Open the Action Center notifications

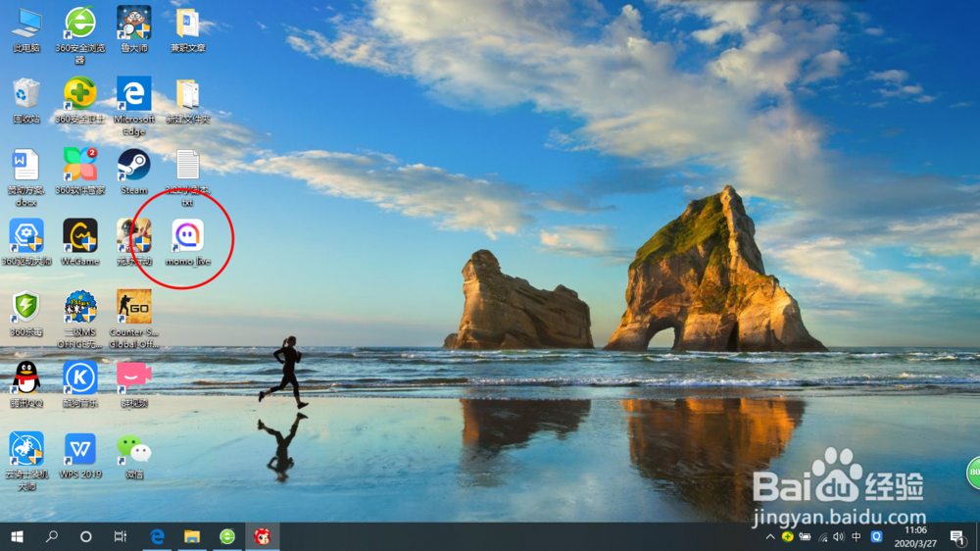click(x=956, y=536)
